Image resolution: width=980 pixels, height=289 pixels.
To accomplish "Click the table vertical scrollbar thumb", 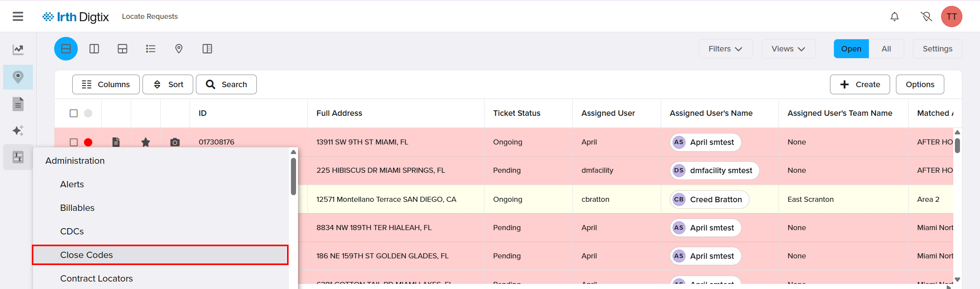I will click(x=957, y=146).
